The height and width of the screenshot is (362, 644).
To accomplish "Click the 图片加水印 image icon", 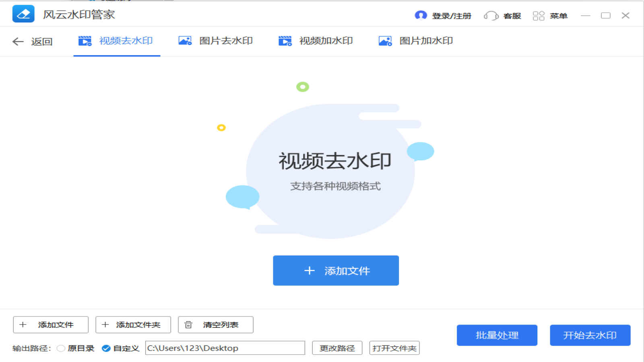I will (385, 40).
